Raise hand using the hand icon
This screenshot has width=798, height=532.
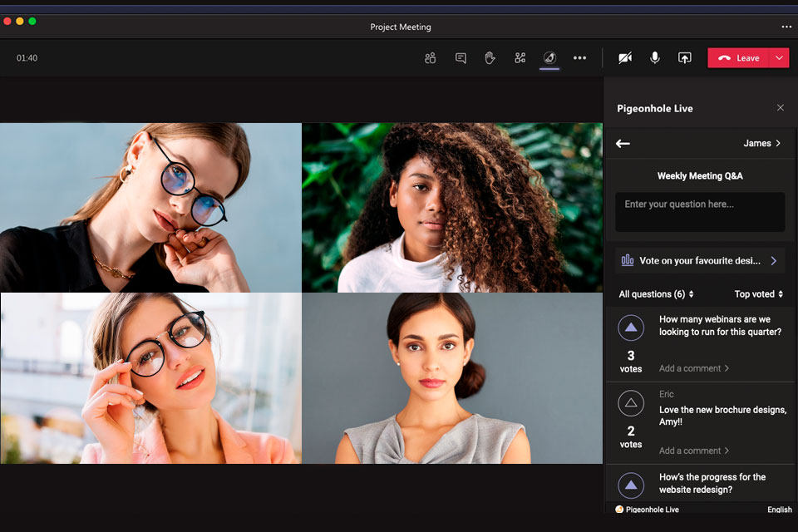(490, 58)
